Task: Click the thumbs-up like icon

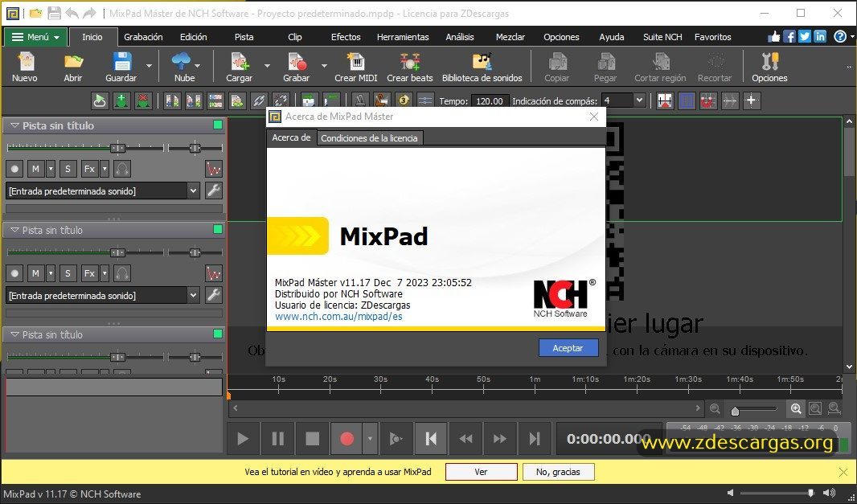Action: (x=774, y=37)
